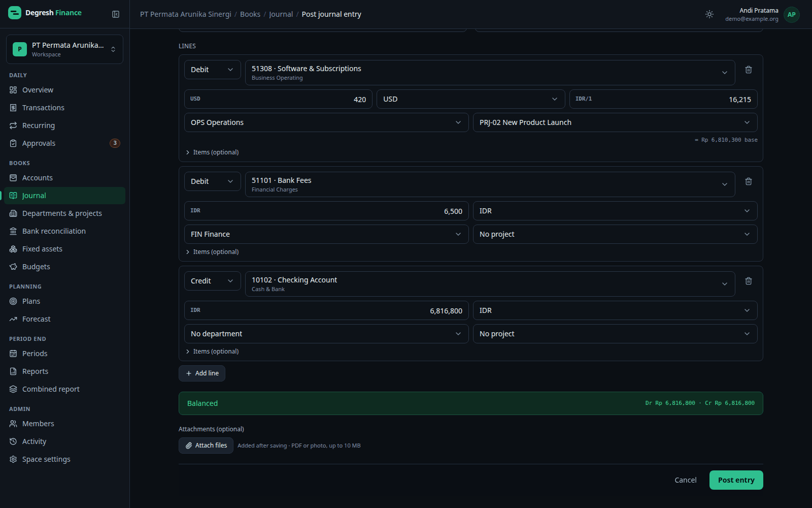Open Combined report
This screenshot has height=508, width=812.
(x=64, y=389)
